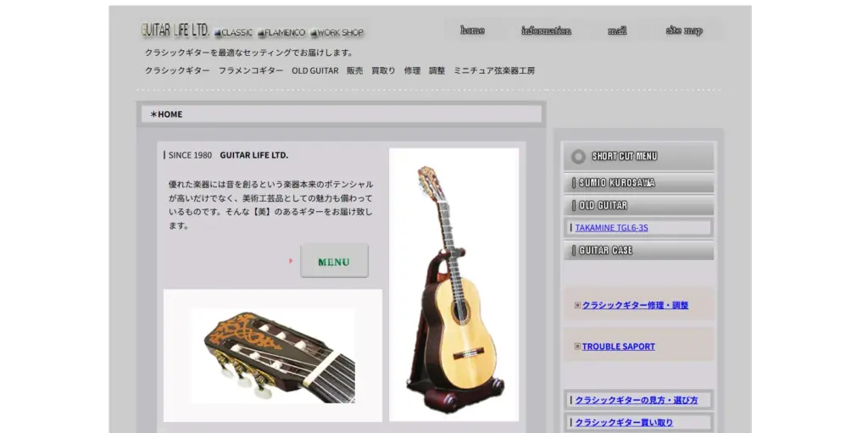Open the CLASSIC section in header
This screenshot has height=433, width=868.
coord(233,33)
